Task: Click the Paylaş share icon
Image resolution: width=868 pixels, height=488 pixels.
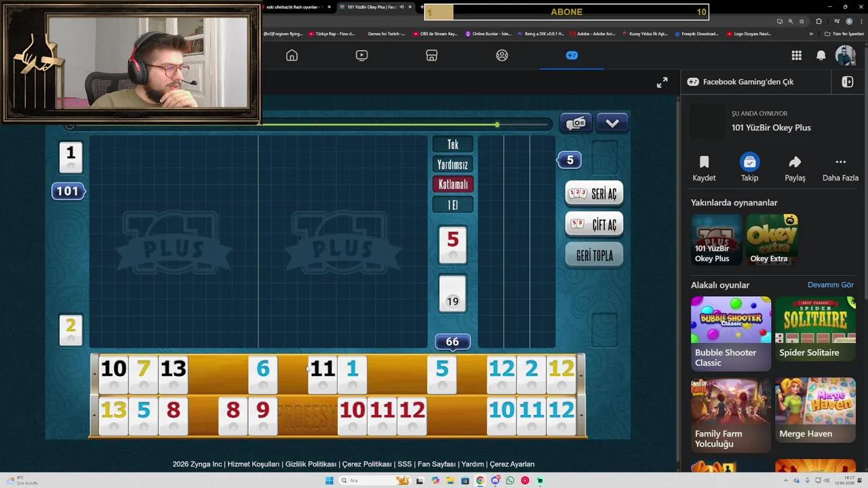Action: (795, 162)
